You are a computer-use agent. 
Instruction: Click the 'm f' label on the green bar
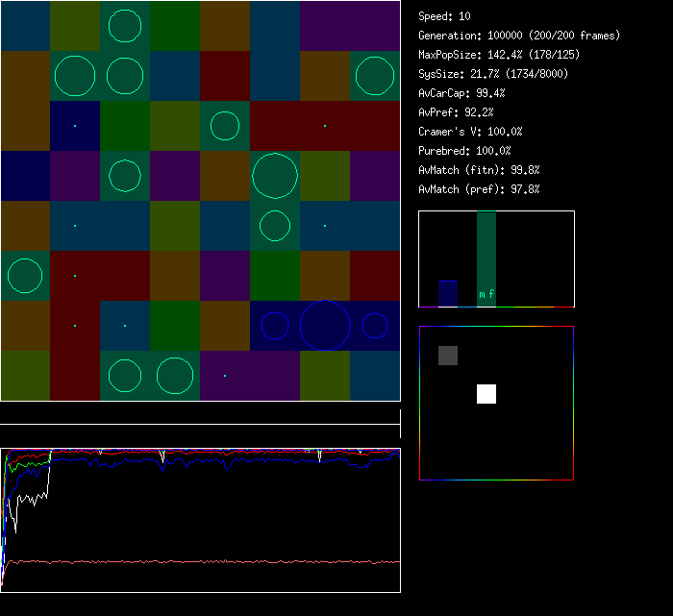[x=486, y=295]
